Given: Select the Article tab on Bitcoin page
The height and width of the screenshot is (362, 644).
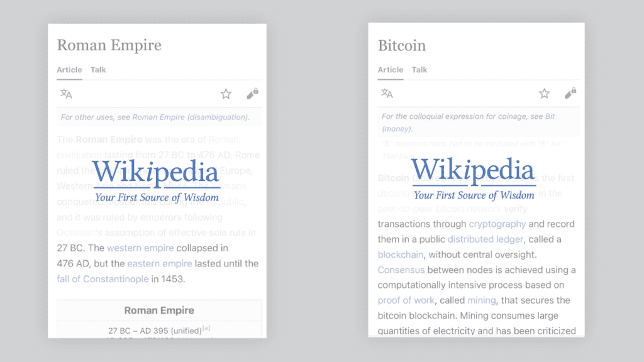Looking at the screenshot, I should click(391, 70).
